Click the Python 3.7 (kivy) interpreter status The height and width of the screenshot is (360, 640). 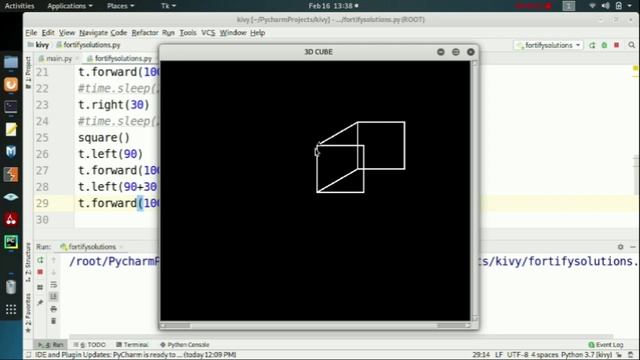click(x=586, y=355)
